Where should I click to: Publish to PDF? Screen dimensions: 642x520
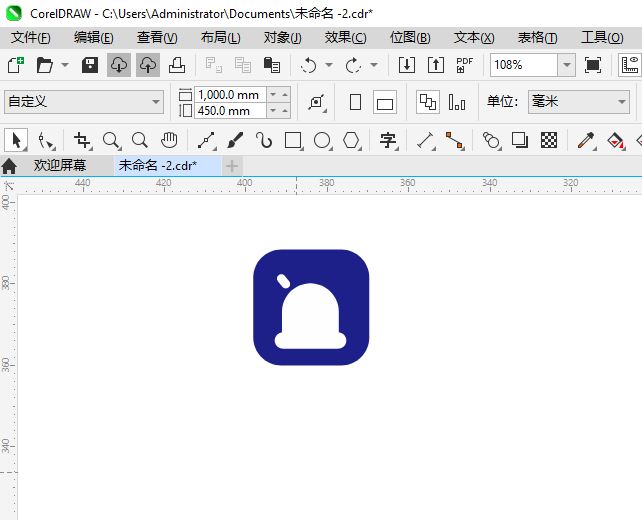click(465, 65)
